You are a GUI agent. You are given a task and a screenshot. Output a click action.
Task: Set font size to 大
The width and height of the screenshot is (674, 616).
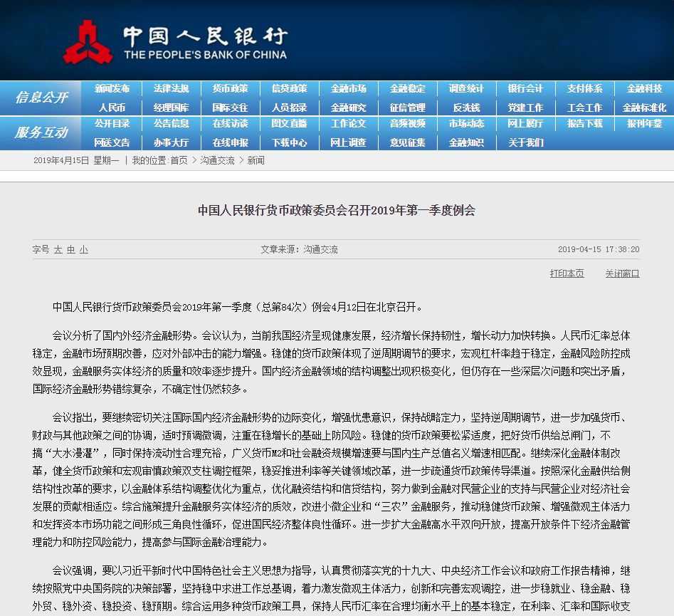(x=58, y=249)
